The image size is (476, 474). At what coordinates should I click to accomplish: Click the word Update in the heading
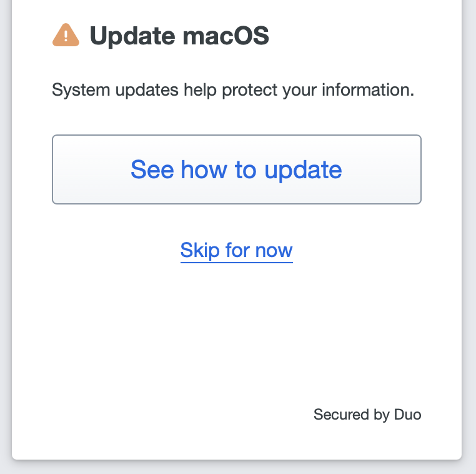click(133, 36)
